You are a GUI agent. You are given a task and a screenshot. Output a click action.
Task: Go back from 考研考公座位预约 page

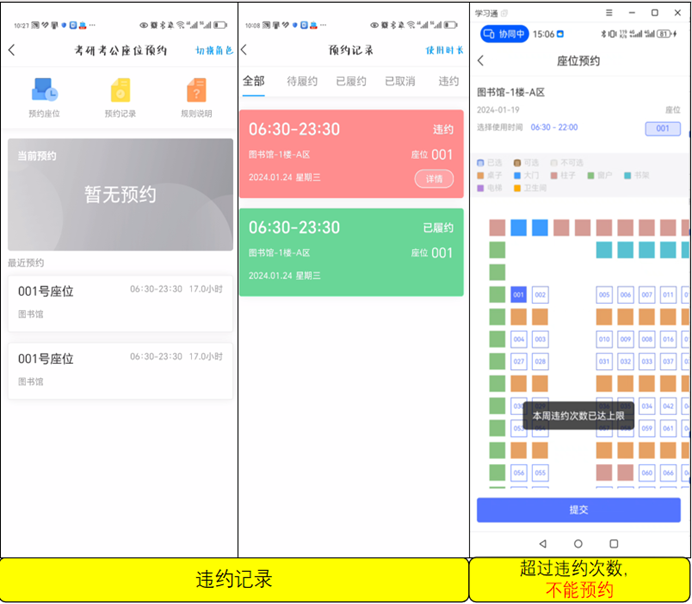(12, 50)
